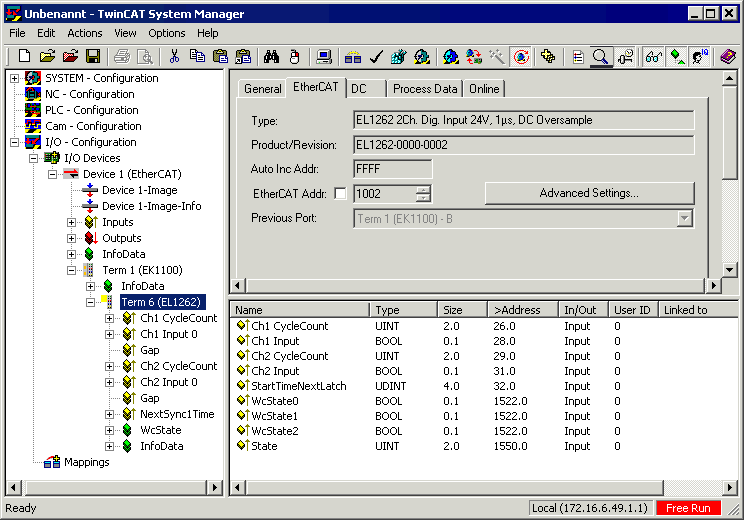Screen dimensions: 744x520
Task: Select Term 1 (EK1100) tree node
Action: pos(142,270)
